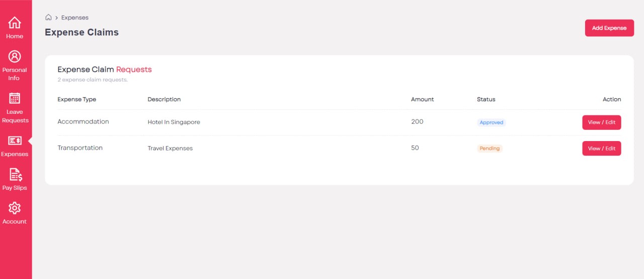
Task: View or edit the Transportation claim
Action: pos(602,148)
